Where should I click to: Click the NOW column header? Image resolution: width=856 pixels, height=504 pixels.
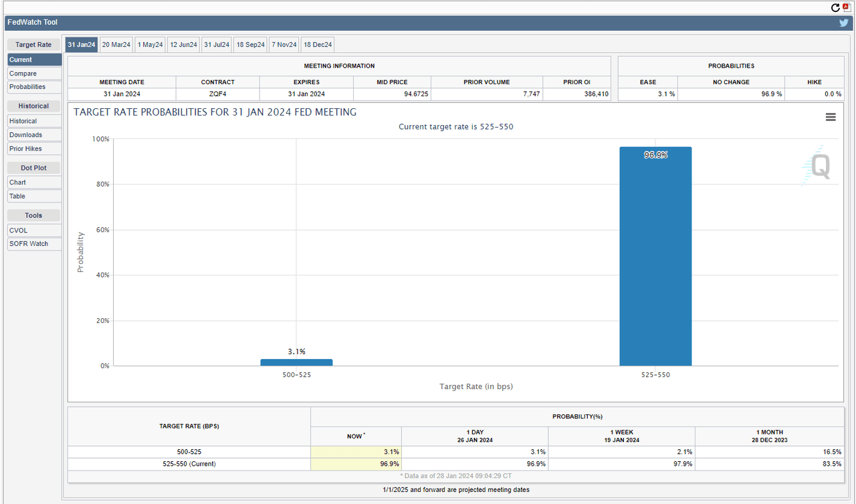(356, 436)
